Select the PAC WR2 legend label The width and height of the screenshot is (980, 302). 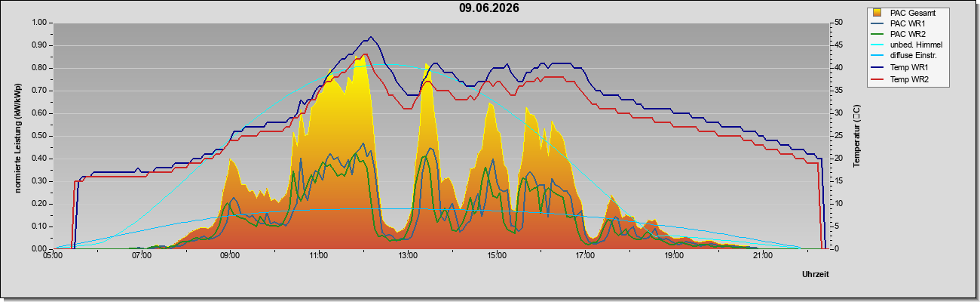click(x=908, y=34)
